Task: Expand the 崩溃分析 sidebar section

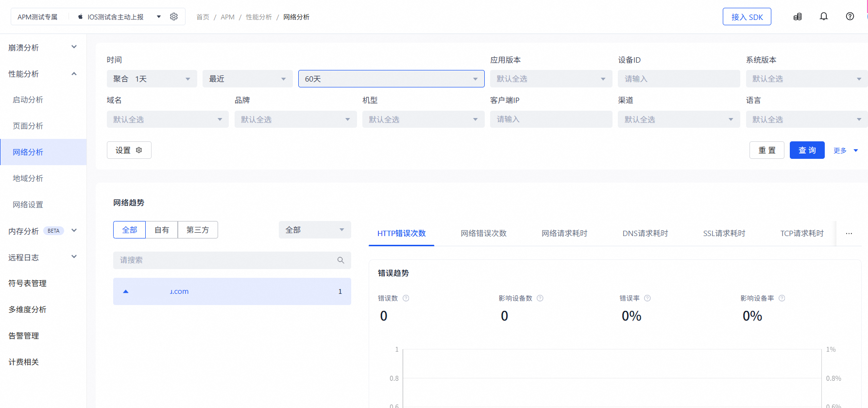Action: click(x=74, y=47)
